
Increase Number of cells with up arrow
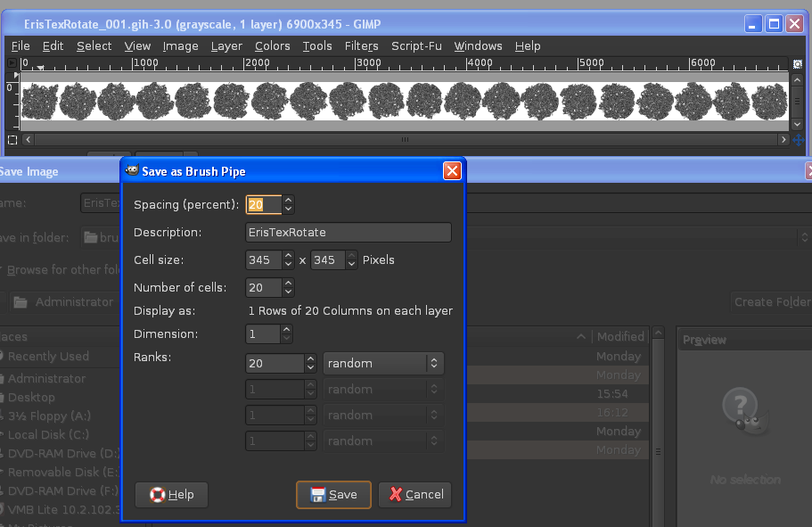click(x=287, y=283)
